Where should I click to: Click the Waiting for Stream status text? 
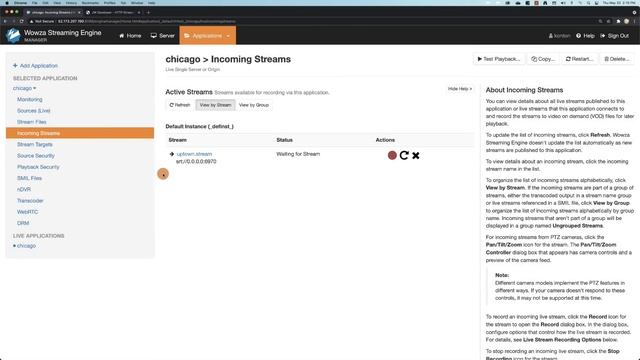pyautogui.click(x=298, y=154)
